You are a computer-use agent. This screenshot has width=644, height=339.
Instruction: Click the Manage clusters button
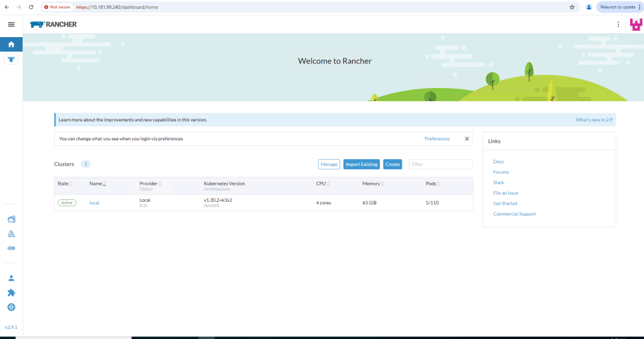(x=329, y=164)
